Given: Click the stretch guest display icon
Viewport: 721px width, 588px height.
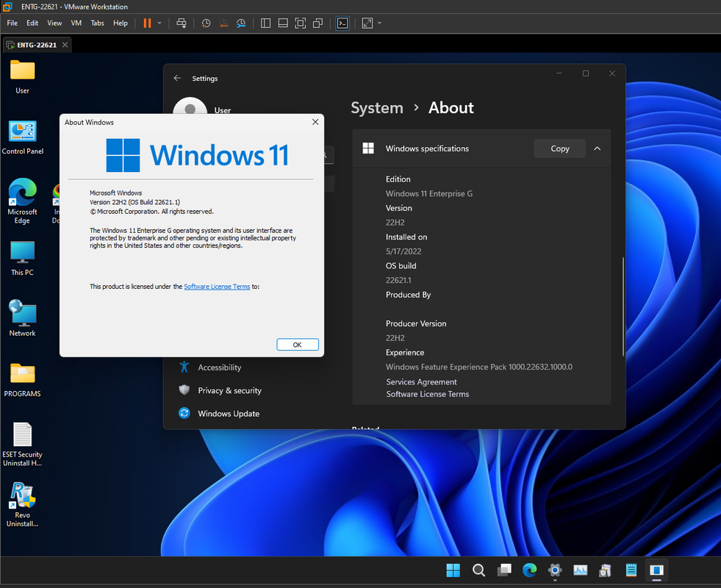Looking at the screenshot, I should point(367,23).
